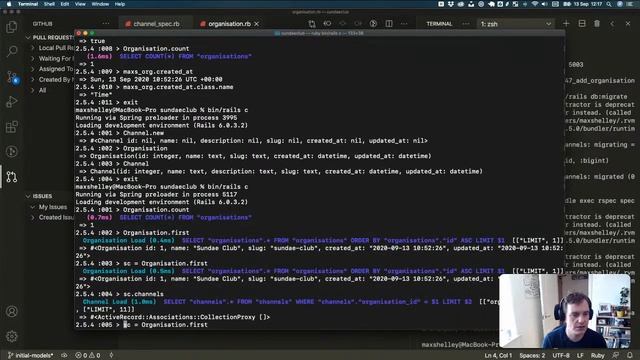Click the feedback icon in status bar

pyautogui.click(x=615, y=356)
